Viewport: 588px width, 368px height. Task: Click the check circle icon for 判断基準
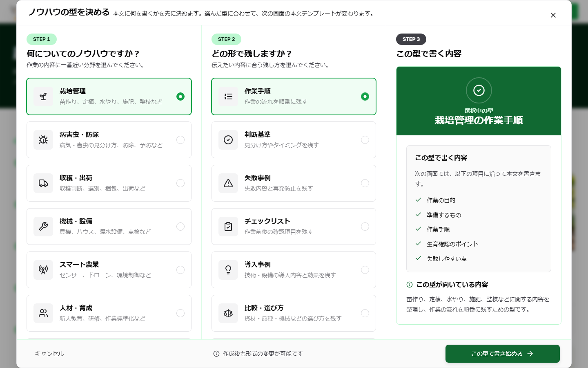(228, 140)
